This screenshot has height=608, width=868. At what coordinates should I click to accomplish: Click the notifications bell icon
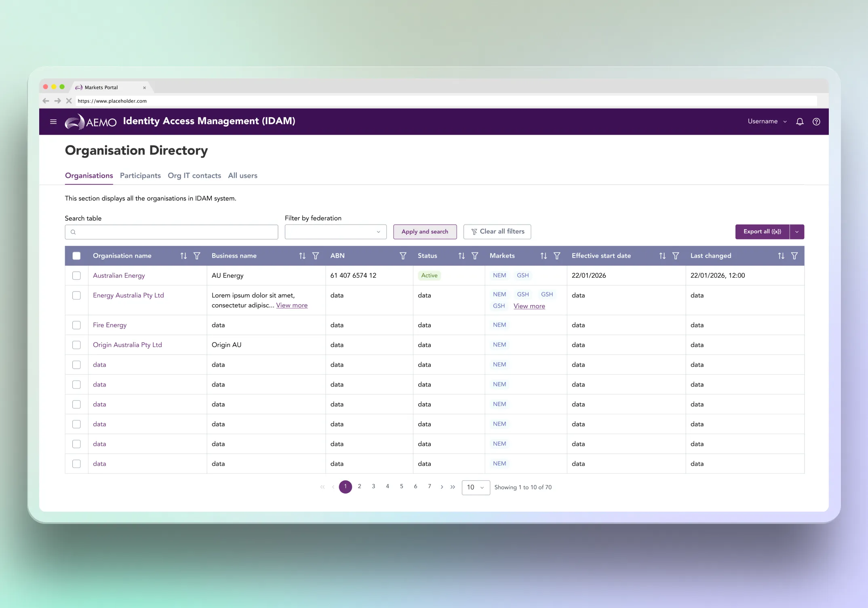[799, 121]
